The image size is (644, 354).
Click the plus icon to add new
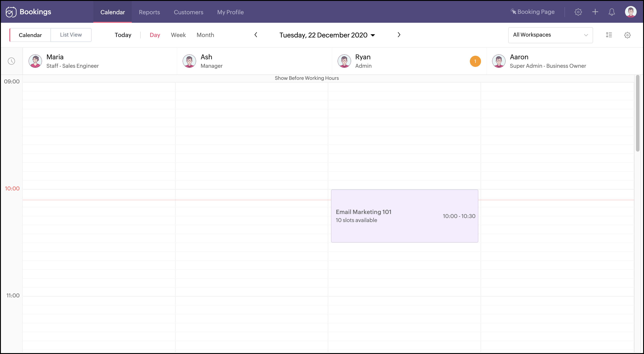pos(595,12)
